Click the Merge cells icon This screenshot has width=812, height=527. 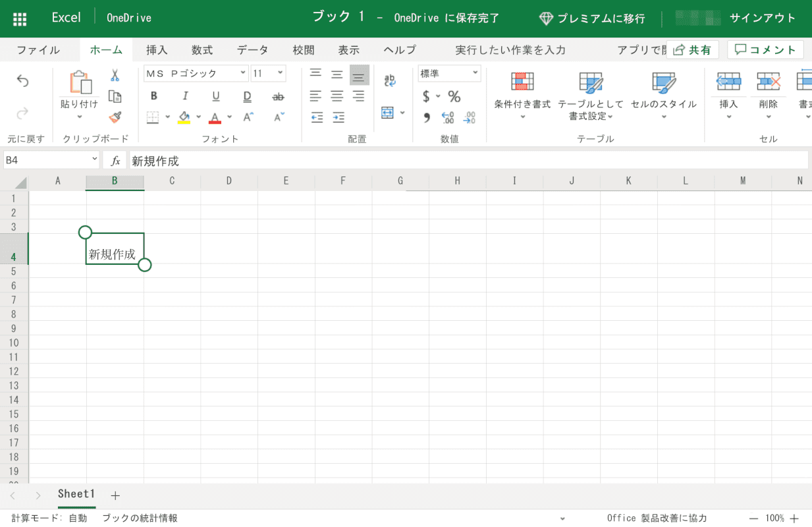point(387,113)
